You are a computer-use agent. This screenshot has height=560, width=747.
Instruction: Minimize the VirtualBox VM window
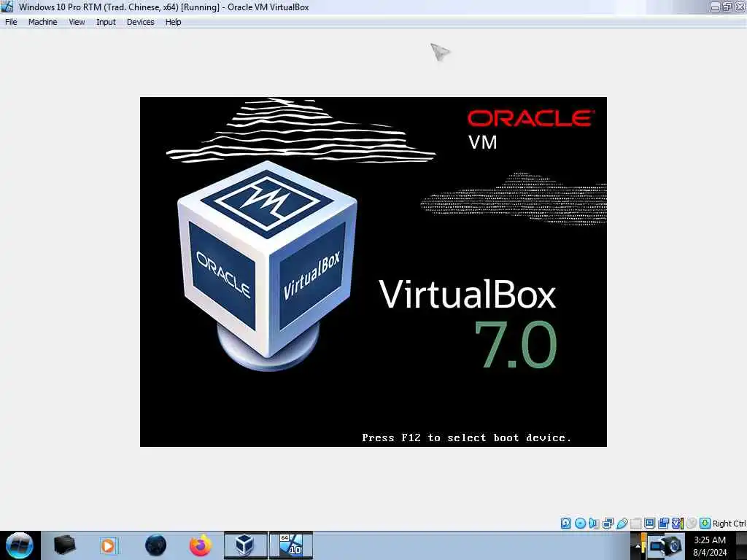pyautogui.click(x=715, y=7)
